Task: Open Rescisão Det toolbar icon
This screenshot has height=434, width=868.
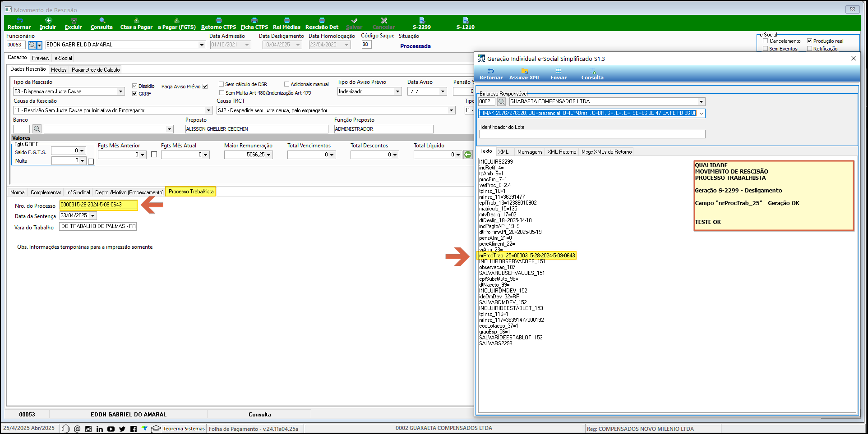Action: click(x=322, y=20)
